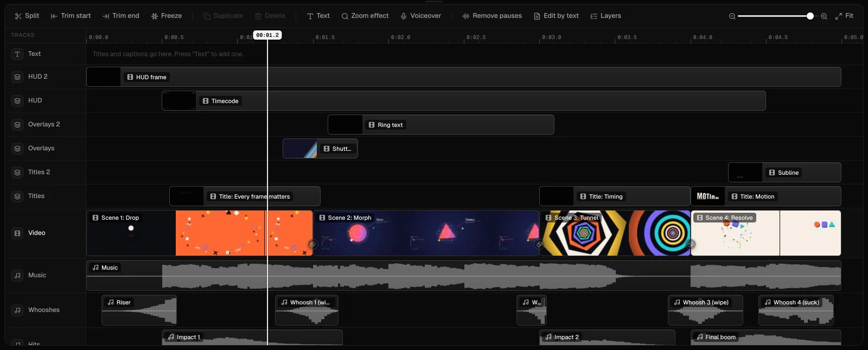Click the TRACKS header label

pyautogui.click(x=23, y=35)
